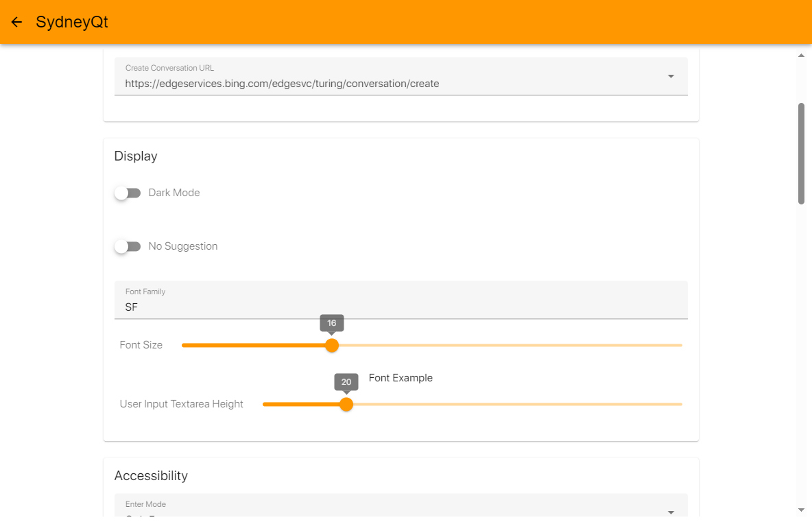
Task: Toggle the No Suggestion switch
Action: pyautogui.click(x=128, y=247)
